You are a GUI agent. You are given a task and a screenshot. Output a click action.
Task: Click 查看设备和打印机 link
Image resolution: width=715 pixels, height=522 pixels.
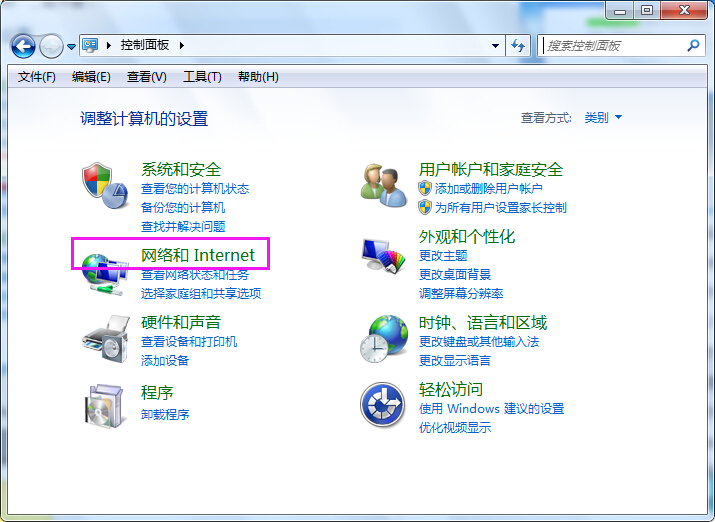coord(189,342)
